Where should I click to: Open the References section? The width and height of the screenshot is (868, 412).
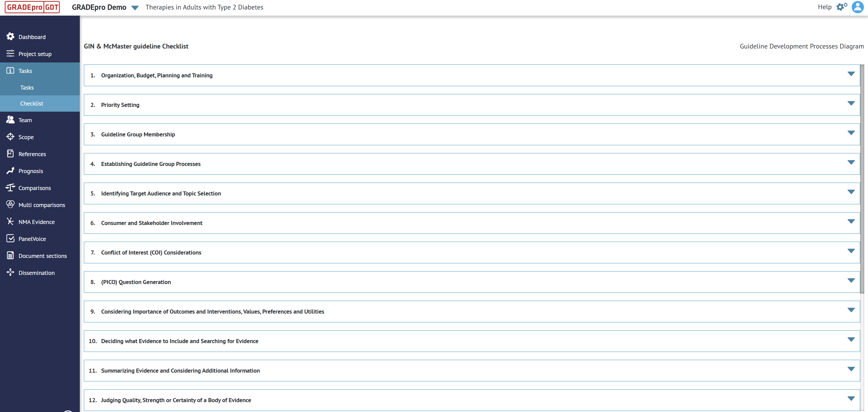tap(32, 154)
